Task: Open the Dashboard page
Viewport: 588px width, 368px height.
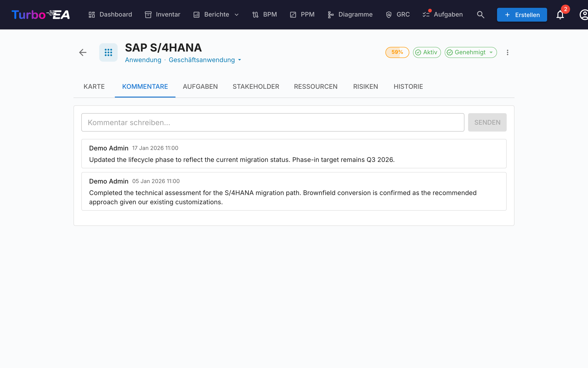Action: pos(110,14)
